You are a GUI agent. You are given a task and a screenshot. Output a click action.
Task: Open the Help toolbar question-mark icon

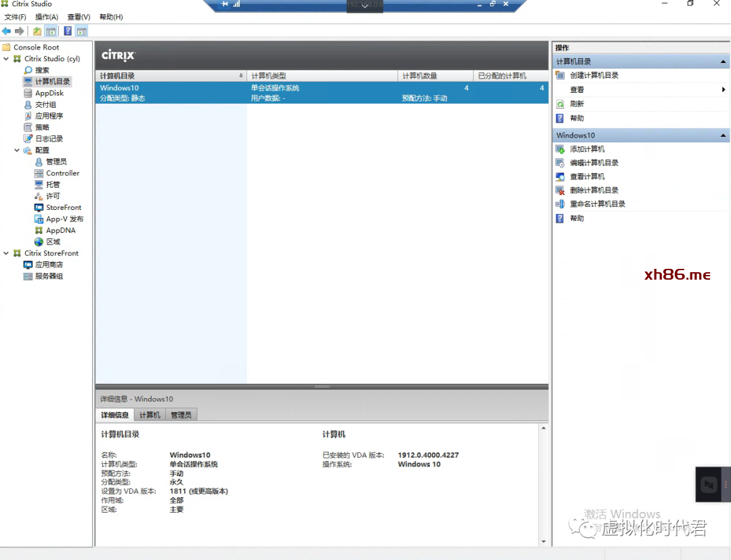point(68,31)
